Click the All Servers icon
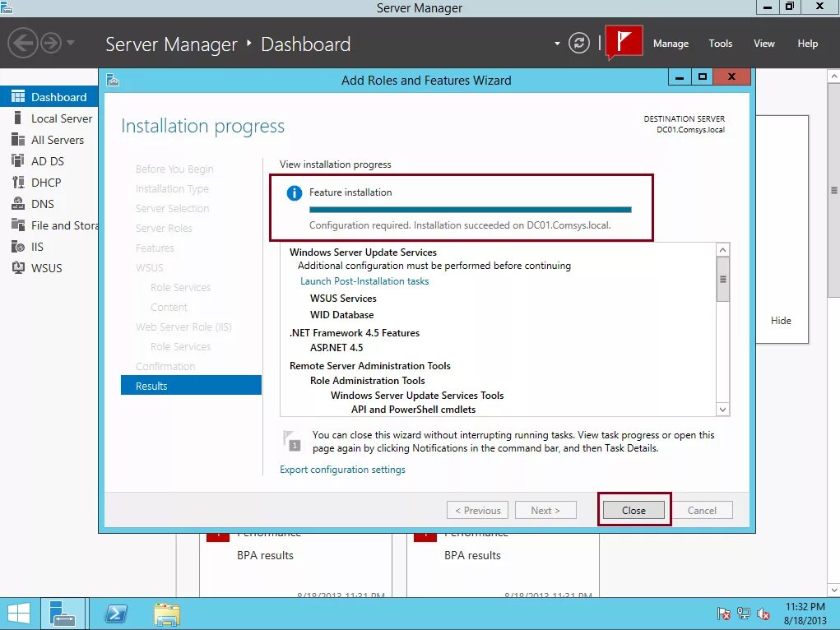This screenshot has height=630, width=840. point(17,139)
